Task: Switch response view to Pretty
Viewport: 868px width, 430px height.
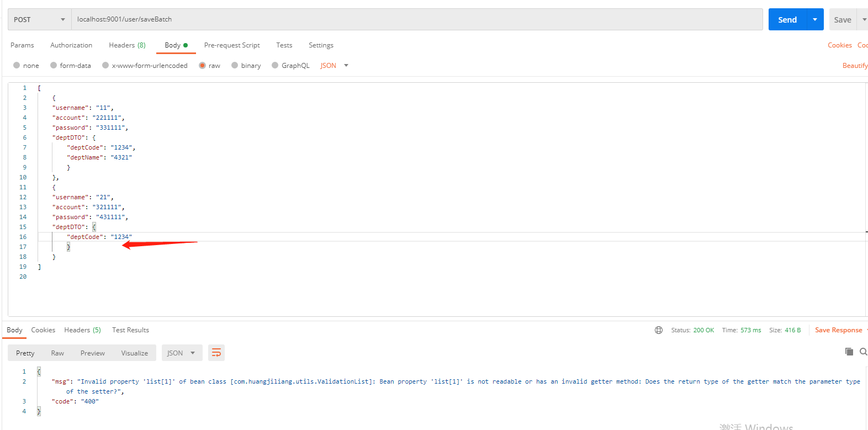Action: pyautogui.click(x=25, y=353)
